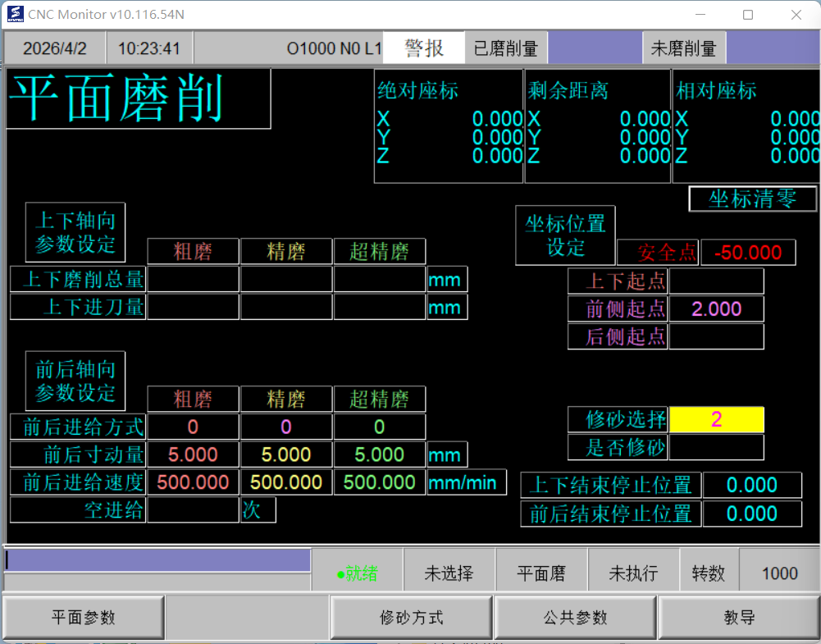Click the 是否修砂 toggle field
This screenshot has height=644, width=821.
point(716,447)
